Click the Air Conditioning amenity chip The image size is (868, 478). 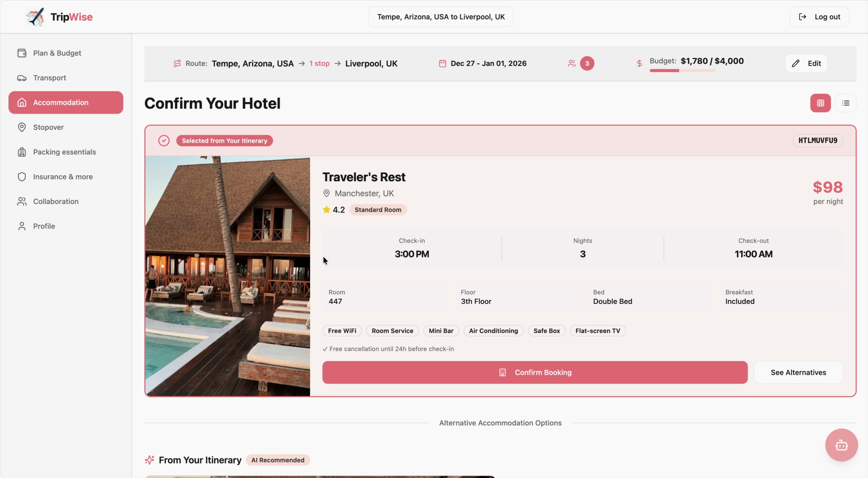click(493, 331)
